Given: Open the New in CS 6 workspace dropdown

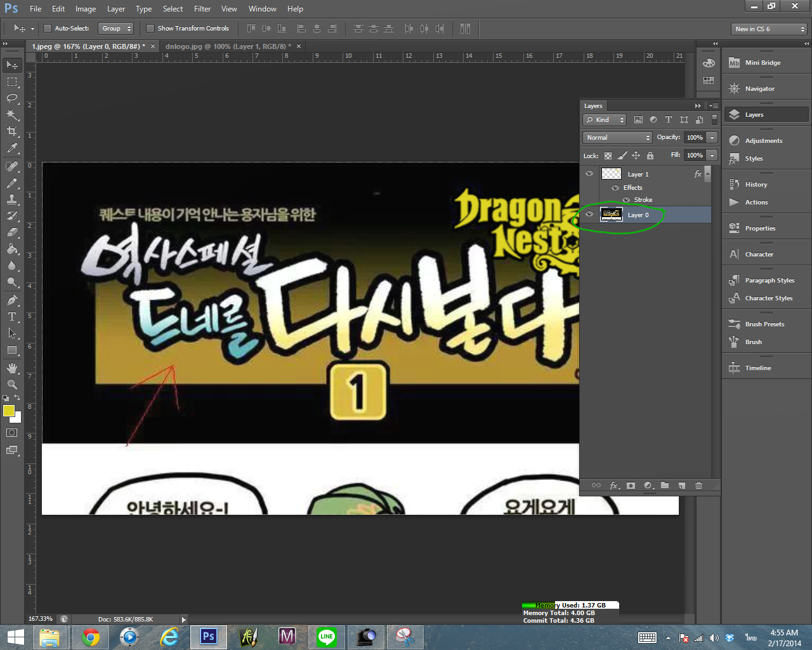Looking at the screenshot, I should coord(769,29).
